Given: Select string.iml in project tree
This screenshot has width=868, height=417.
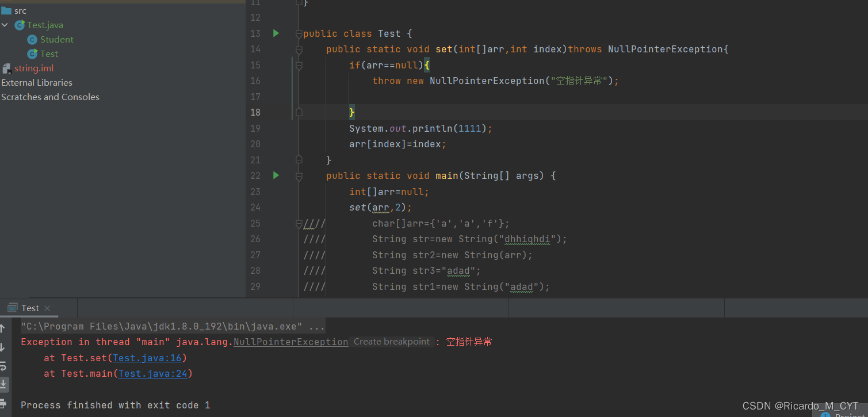Looking at the screenshot, I should coord(34,68).
